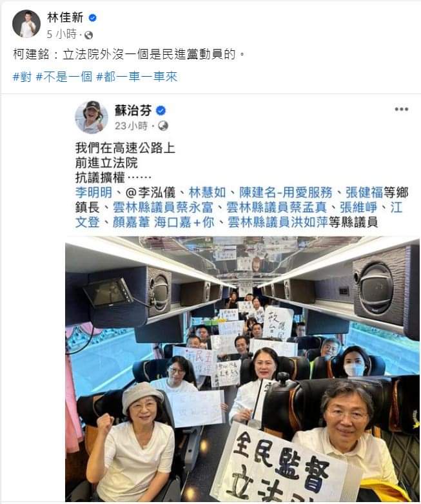
Task: Open 蘇治芬 profile avatar
Action: click(92, 117)
